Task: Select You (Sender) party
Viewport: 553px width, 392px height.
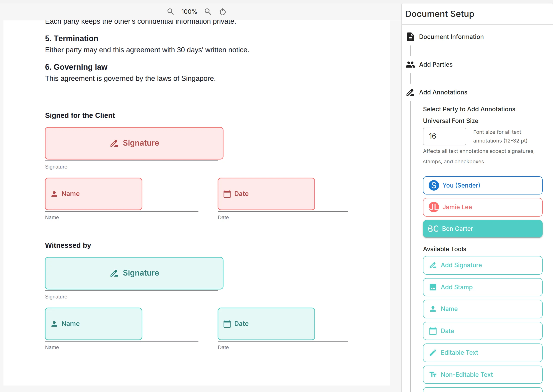Action: click(483, 185)
